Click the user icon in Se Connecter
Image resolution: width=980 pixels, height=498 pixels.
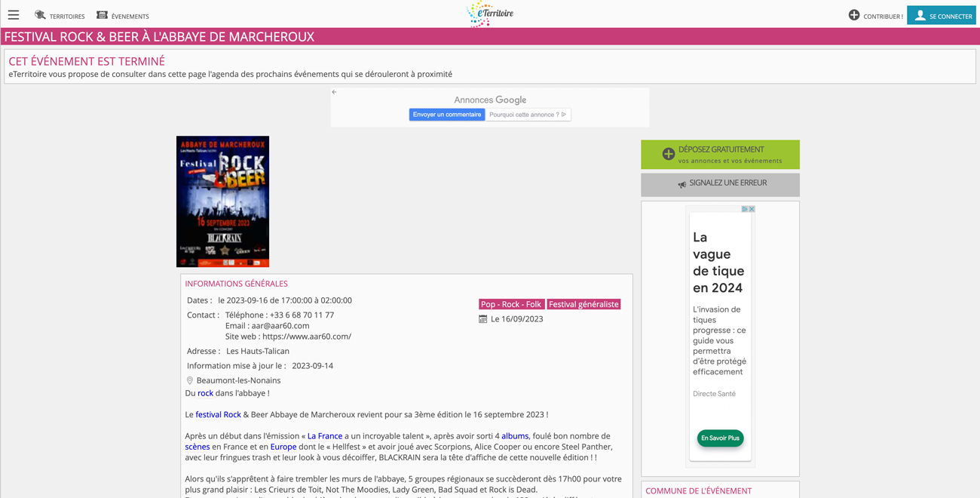tap(920, 15)
